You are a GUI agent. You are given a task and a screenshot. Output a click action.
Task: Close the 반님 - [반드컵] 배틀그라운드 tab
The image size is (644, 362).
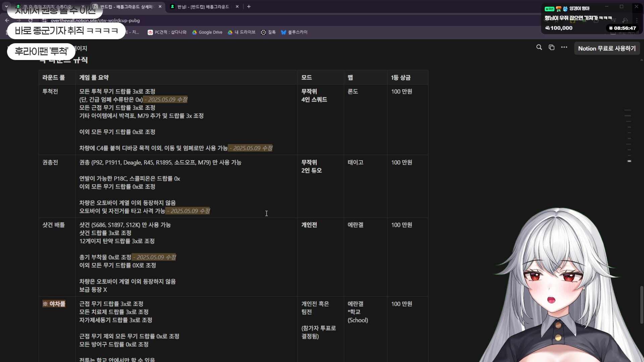click(x=237, y=7)
